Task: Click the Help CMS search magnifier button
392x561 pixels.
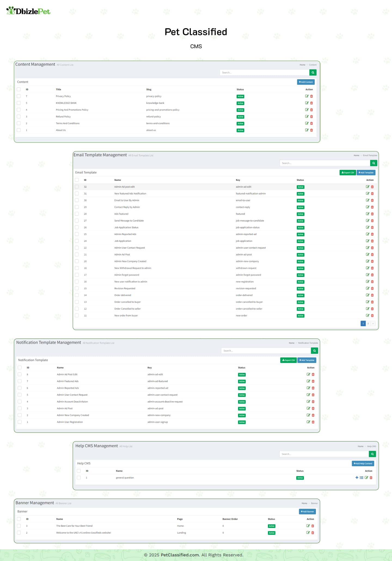Action: 372,454
